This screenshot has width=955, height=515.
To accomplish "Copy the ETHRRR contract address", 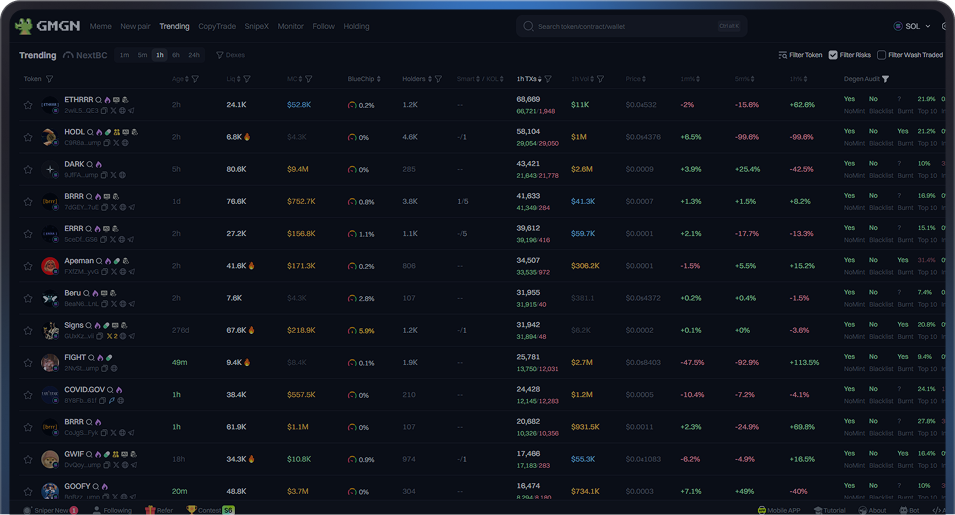I will click(104, 111).
